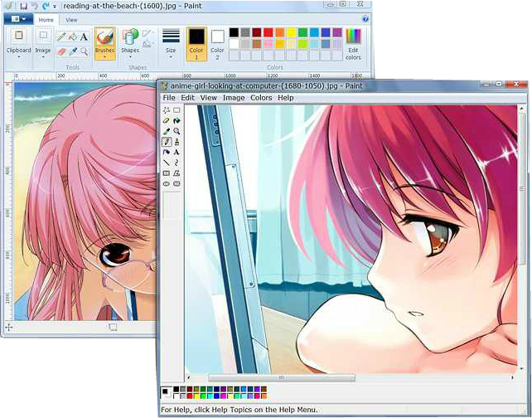
Task: Select the Free-Form Select tool in front Paint toolbox
Action: pos(167,110)
